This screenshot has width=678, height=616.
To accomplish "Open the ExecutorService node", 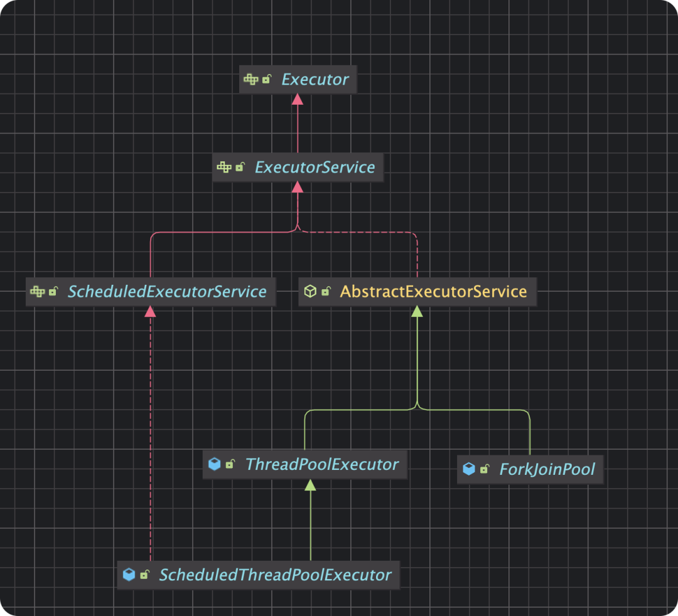I will tap(315, 167).
